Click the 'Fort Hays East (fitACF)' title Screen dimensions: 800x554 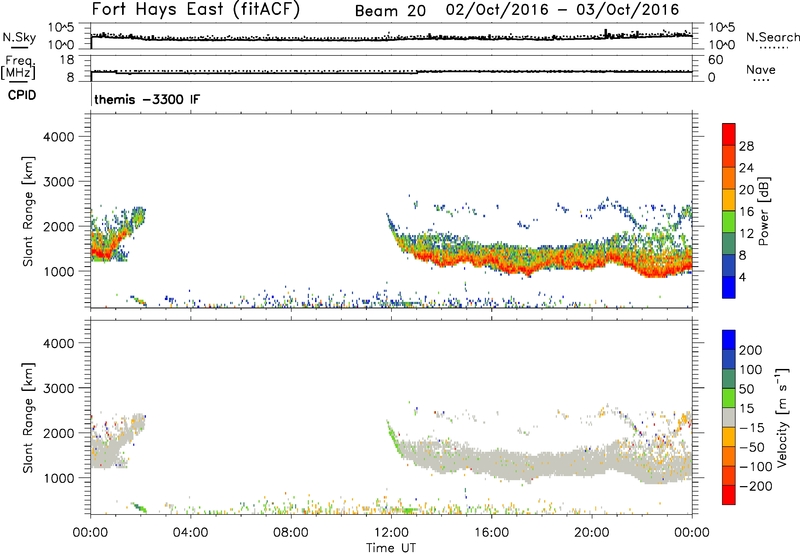[196, 9]
